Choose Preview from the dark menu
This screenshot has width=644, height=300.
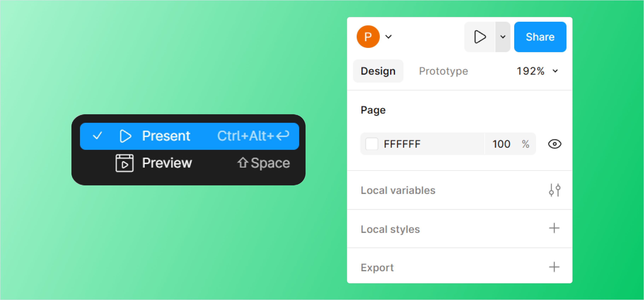click(x=167, y=163)
